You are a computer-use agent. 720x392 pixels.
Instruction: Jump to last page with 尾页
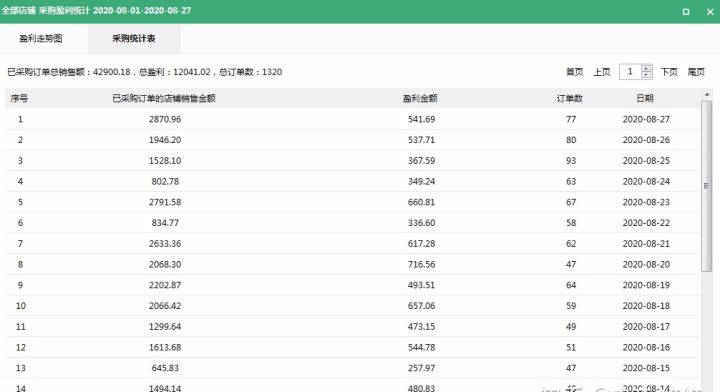click(696, 72)
